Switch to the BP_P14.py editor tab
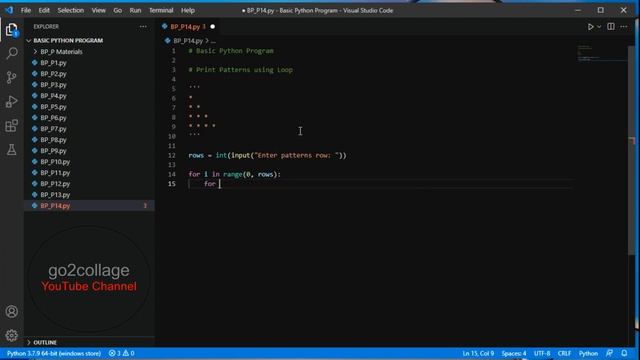The image size is (640, 360). tap(185, 27)
